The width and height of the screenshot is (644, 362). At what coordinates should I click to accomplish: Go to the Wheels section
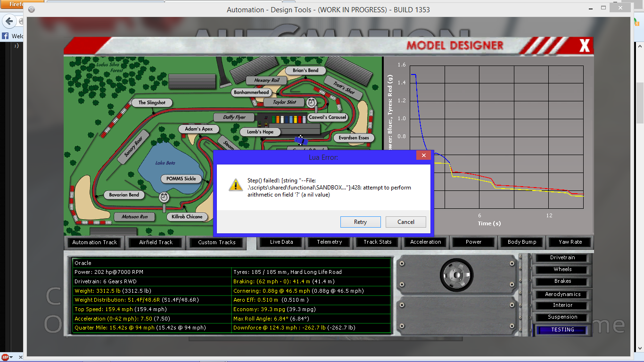click(x=562, y=270)
